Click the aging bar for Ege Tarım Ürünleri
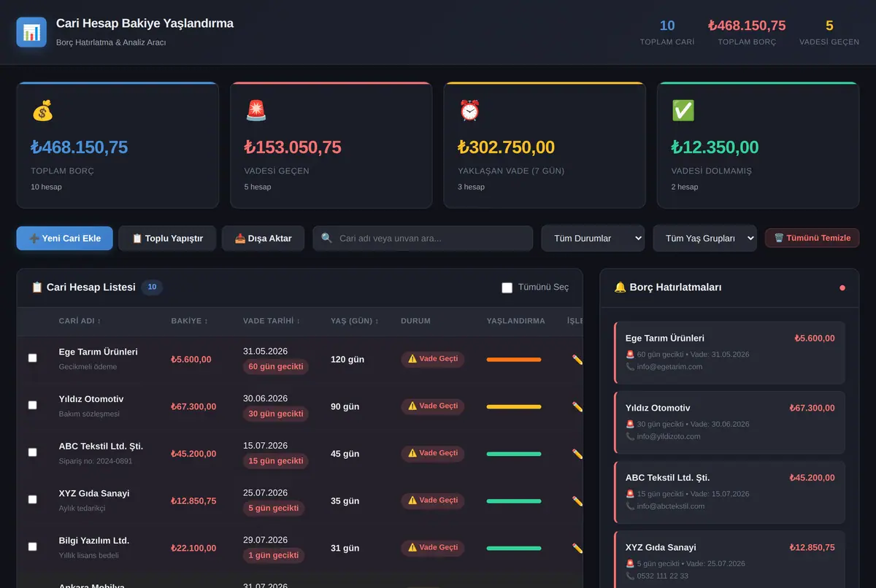 coord(514,360)
